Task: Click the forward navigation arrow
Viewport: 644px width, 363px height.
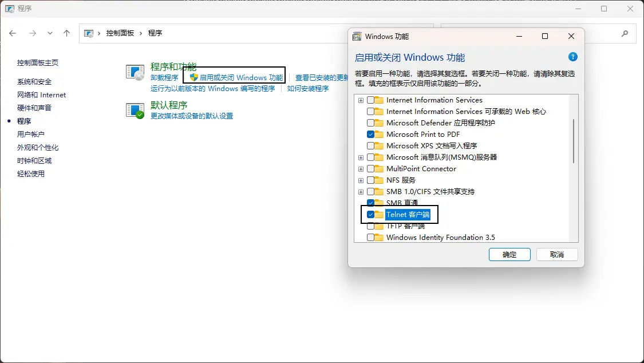Action: click(x=33, y=33)
